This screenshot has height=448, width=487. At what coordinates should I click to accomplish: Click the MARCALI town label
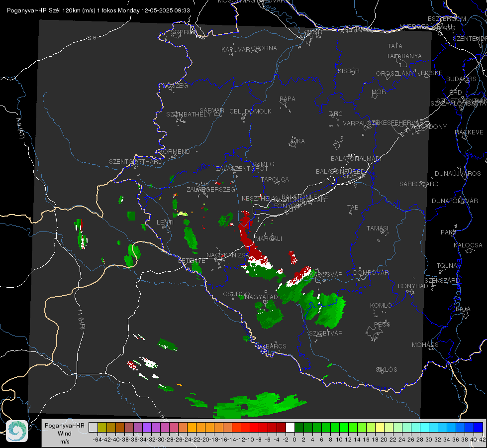[x=269, y=239]
